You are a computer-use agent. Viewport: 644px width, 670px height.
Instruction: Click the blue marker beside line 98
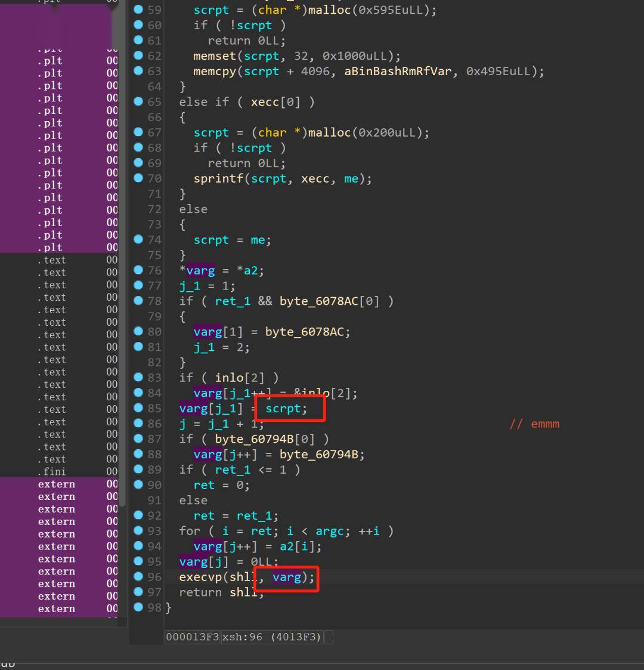[138, 607]
